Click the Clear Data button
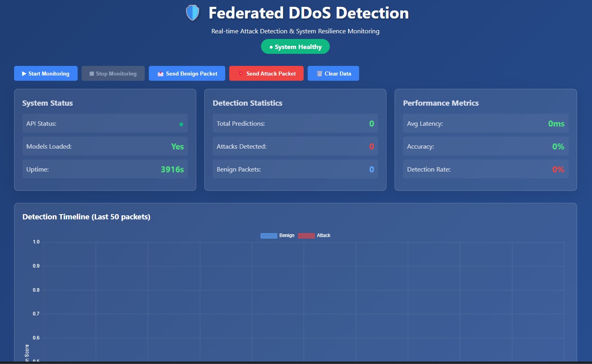 (333, 74)
